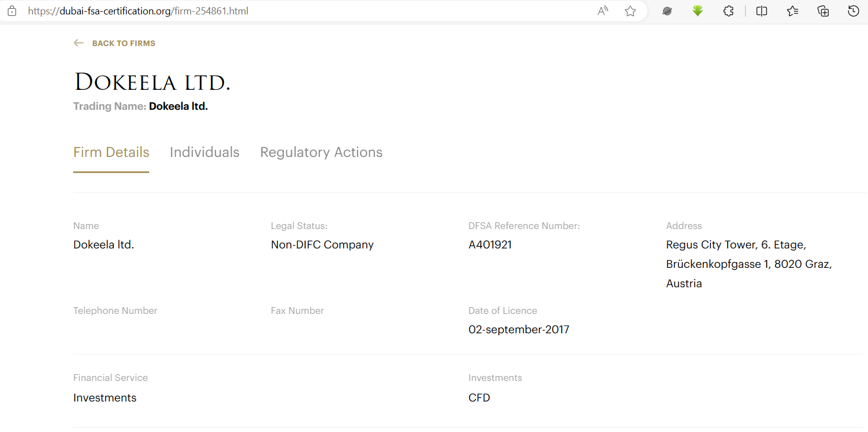868x432 pixels.
Task: Click the reference number A401921
Action: coord(490,245)
